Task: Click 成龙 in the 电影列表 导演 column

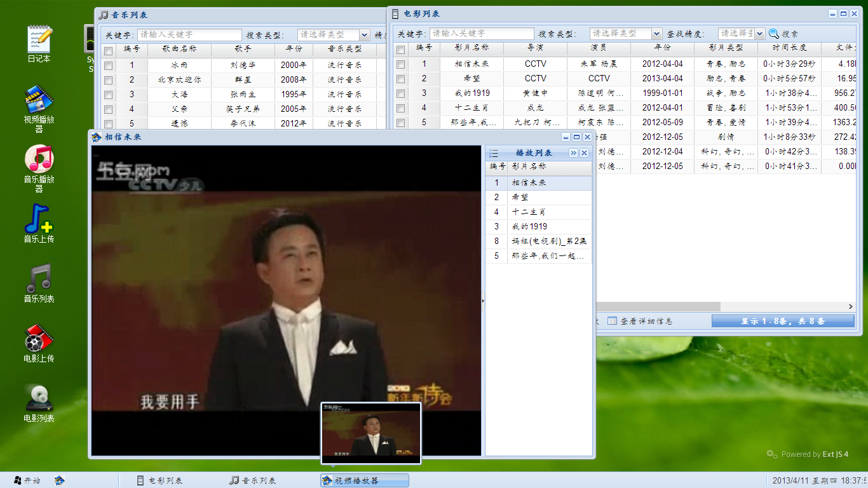Action: [535, 108]
